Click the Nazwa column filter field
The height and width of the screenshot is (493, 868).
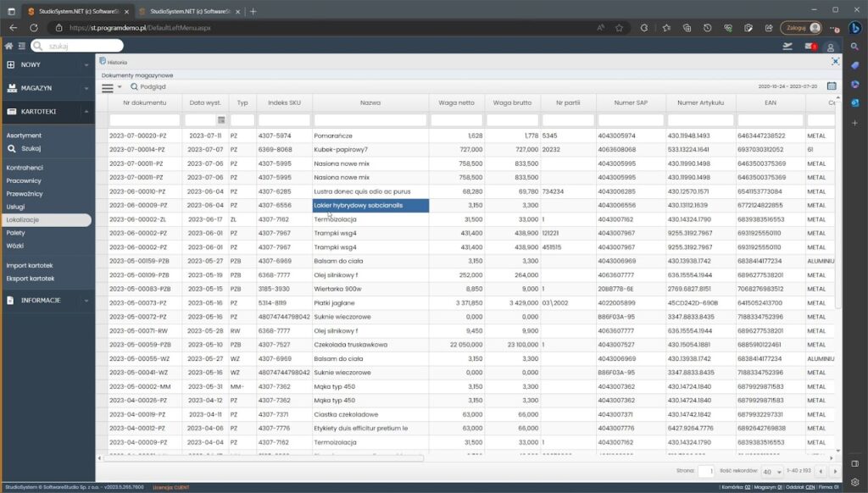(370, 120)
